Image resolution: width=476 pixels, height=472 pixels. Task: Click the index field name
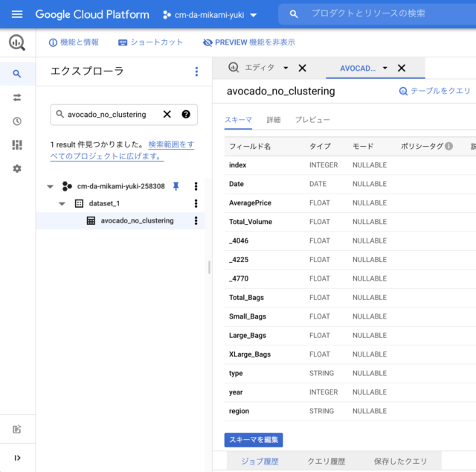coord(237,165)
